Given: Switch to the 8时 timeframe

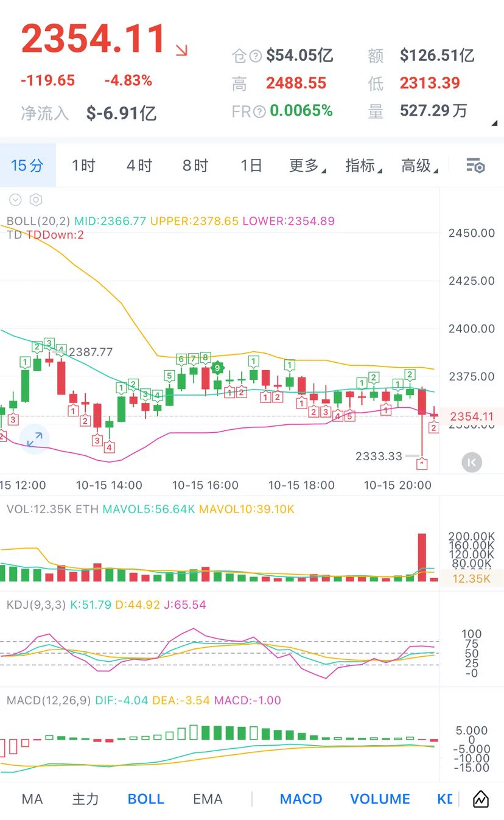Looking at the screenshot, I should (x=195, y=166).
